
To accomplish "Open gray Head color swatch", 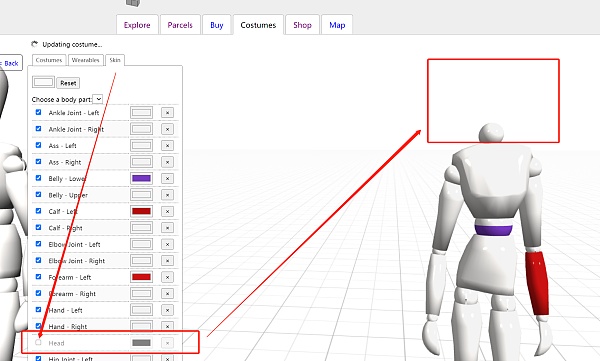I will [x=142, y=343].
